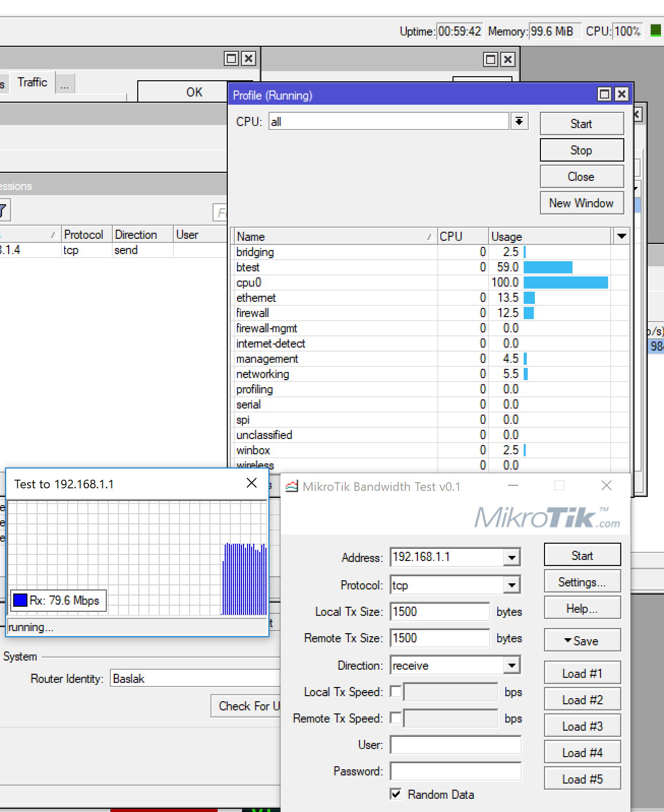Expand the Address dropdown in Bandwidth Test
Image resolution: width=664 pixels, height=812 pixels.
tap(511, 557)
